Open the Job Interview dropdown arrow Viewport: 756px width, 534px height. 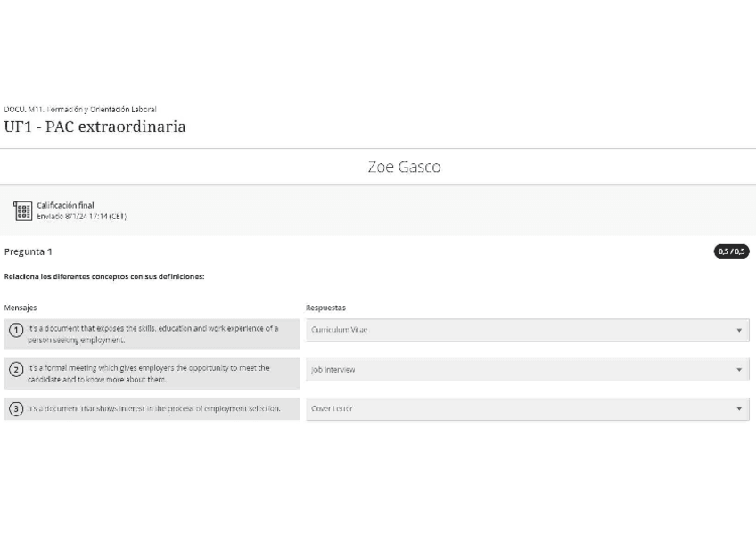click(738, 370)
